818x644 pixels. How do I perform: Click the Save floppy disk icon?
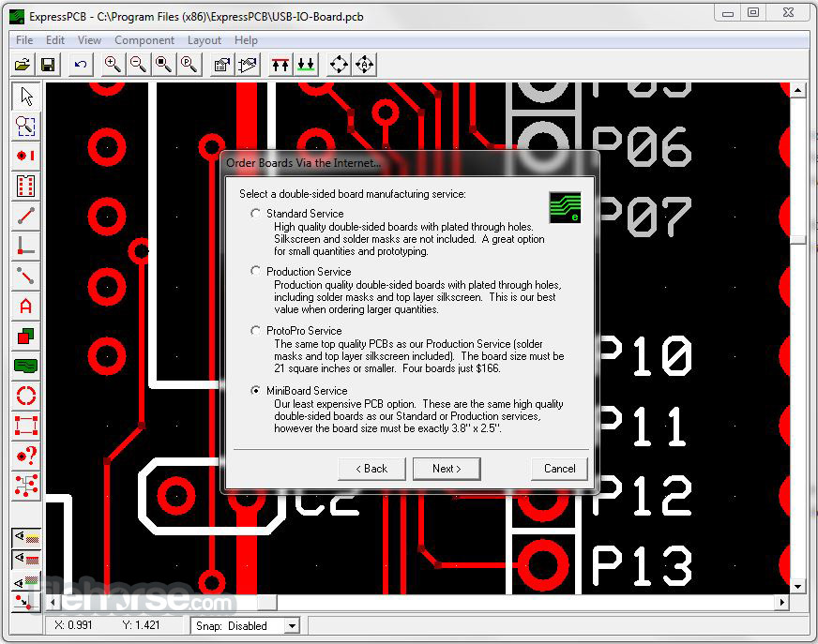pyautogui.click(x=48, y=65)
